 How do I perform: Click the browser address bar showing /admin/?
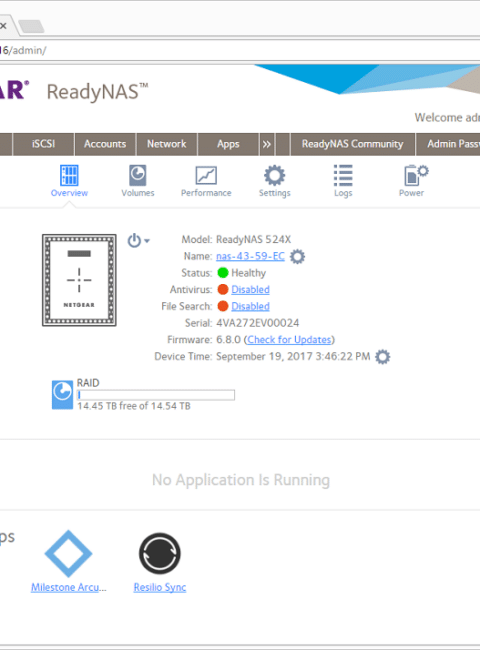pos(240,50)
